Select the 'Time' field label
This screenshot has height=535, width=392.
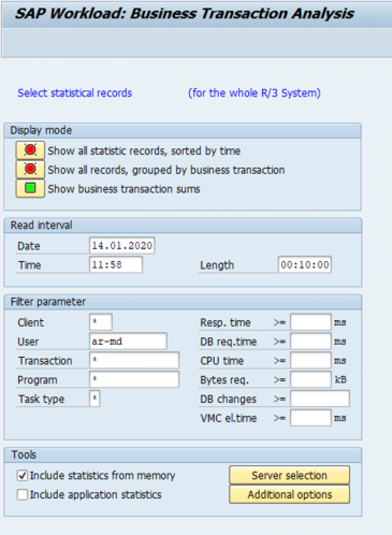[29, 265]
